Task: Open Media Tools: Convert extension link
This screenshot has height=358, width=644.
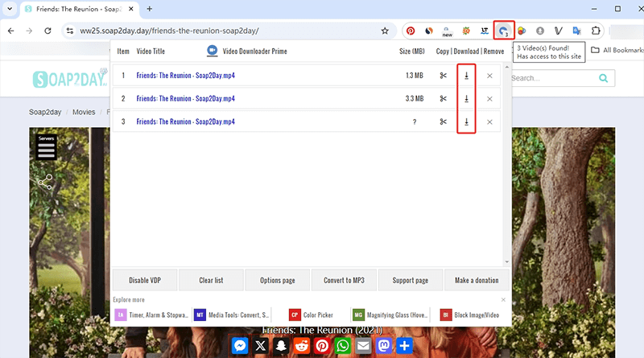Action: [x=231, y=315]
